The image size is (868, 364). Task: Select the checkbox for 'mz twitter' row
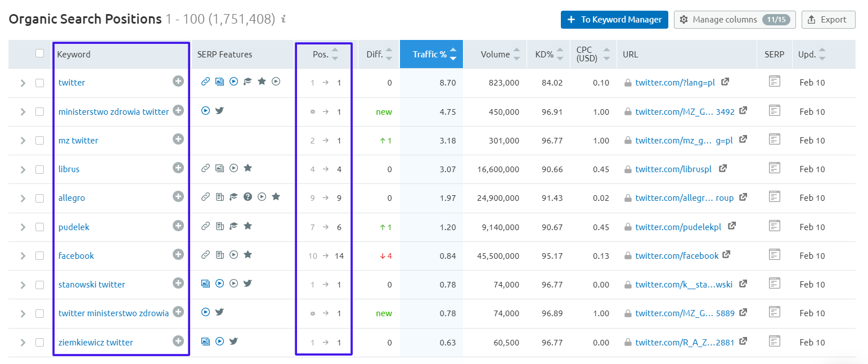(x=39, y=141)
